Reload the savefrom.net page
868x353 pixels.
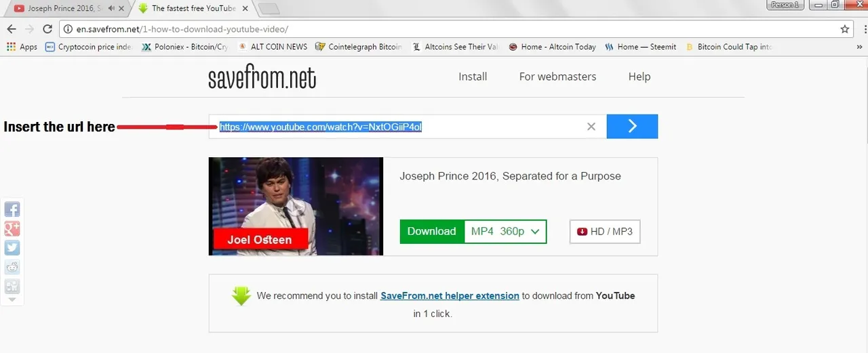[x=47, y=29]
